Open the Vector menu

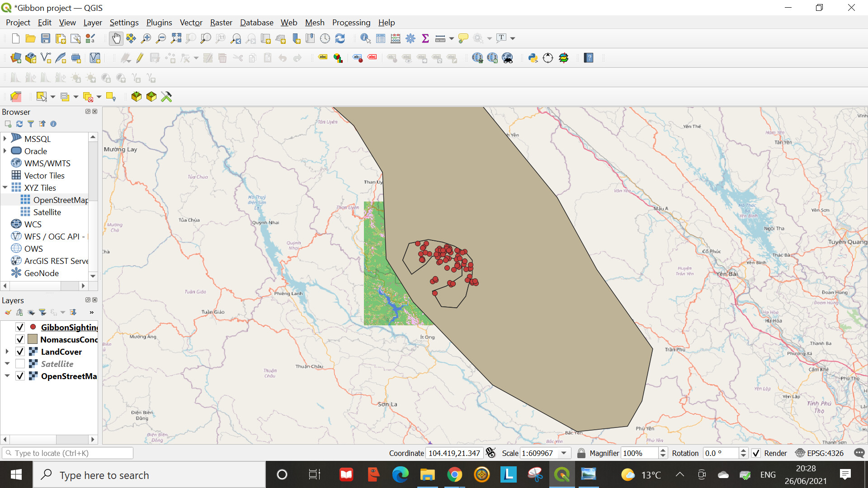pos(191,23)
